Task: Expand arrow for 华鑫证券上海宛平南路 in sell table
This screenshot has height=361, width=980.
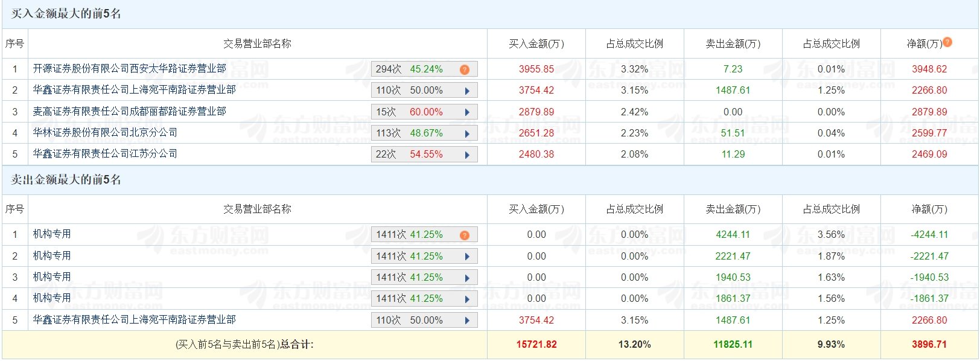Action: pyautogui.click(x=467, y=321)
